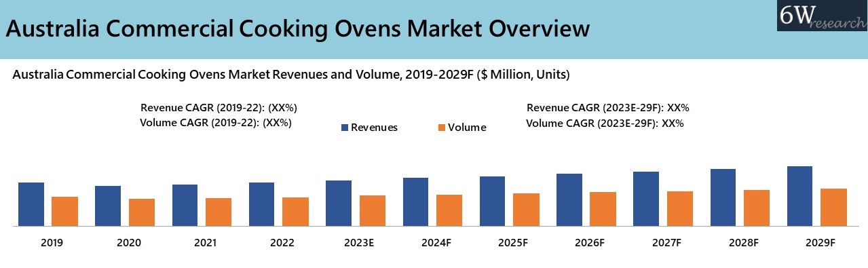Select the blue revenue bar for 2028F

click(723, 197)
